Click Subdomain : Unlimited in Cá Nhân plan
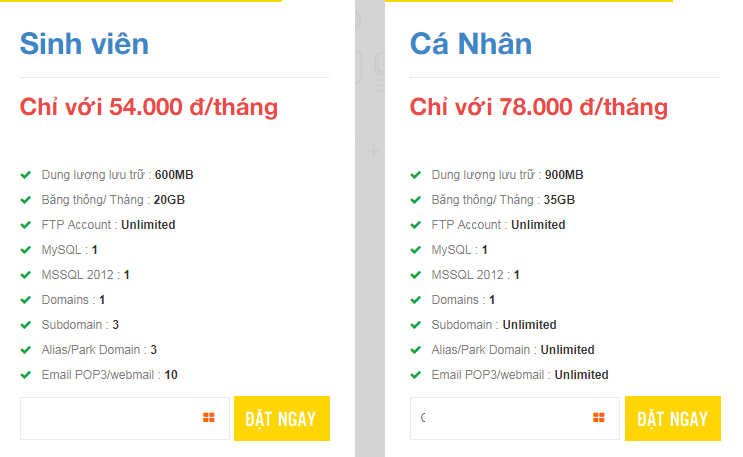The width and height of the screenshot is (743, 457). coord(494,325)
